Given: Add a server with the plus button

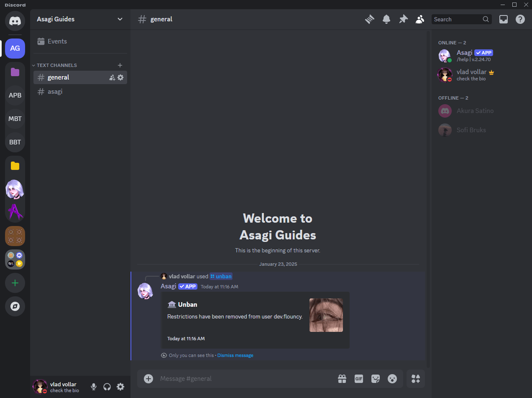Looking at the screenshot, I should point(15,283).
